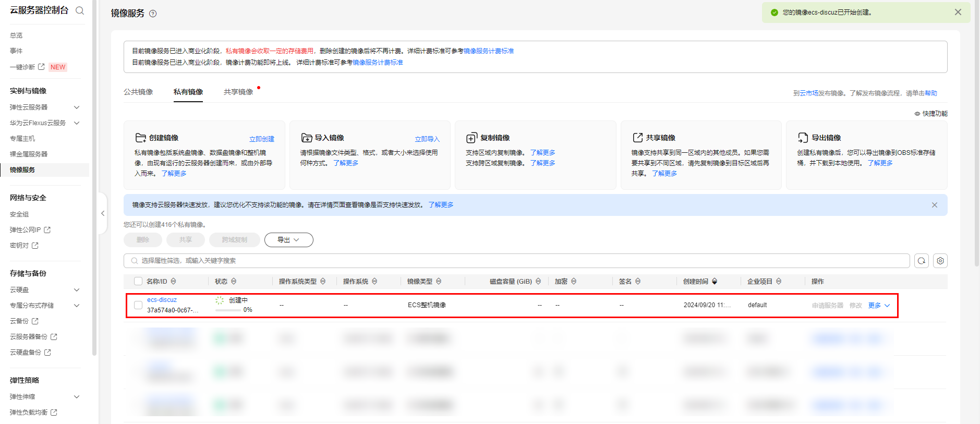
Task: Expand 云硬盘 sidebar menu
Action: point(77,290)
